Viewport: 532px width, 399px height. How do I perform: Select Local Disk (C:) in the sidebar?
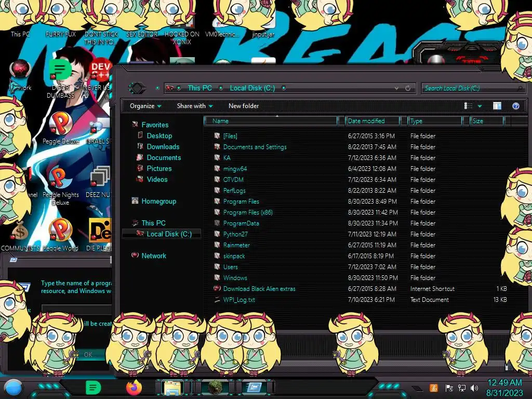click(169, 234)
